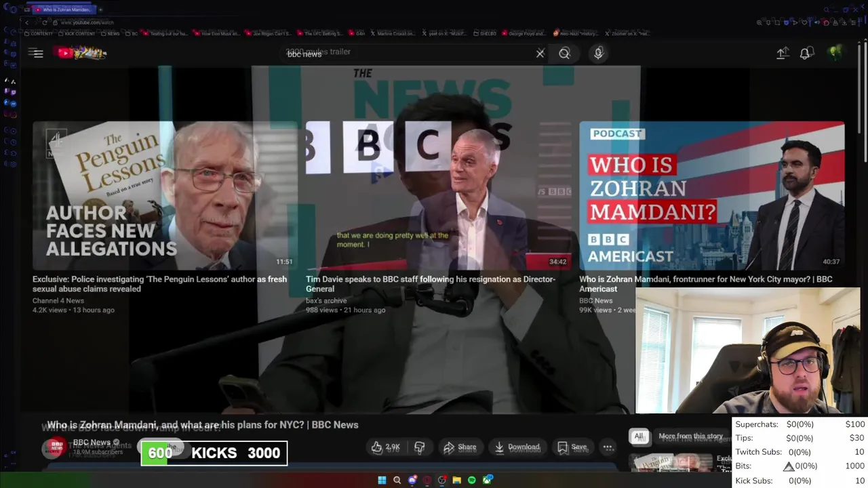868x488 pixels.
Task: Open the YouTube hamburger guide menu
Action: pos(38,54)
